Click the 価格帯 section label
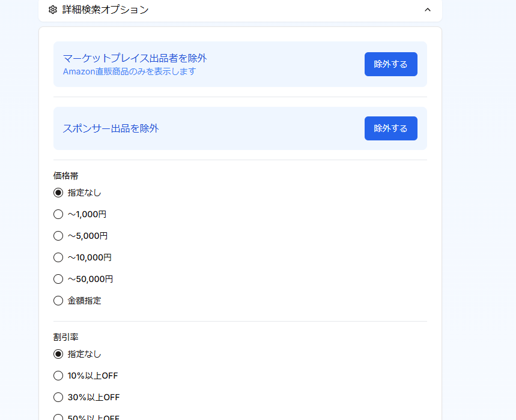The width and height of the screenshot is (516, 420). point(65,176)
